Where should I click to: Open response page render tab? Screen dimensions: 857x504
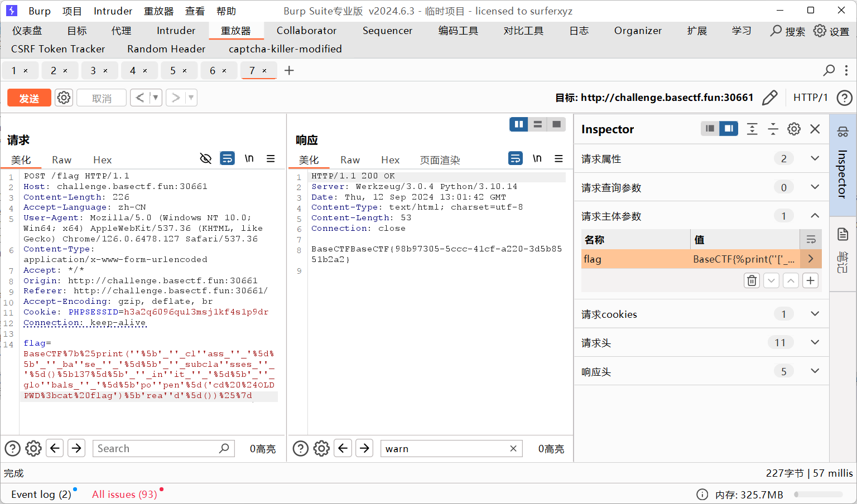[440, 160]
